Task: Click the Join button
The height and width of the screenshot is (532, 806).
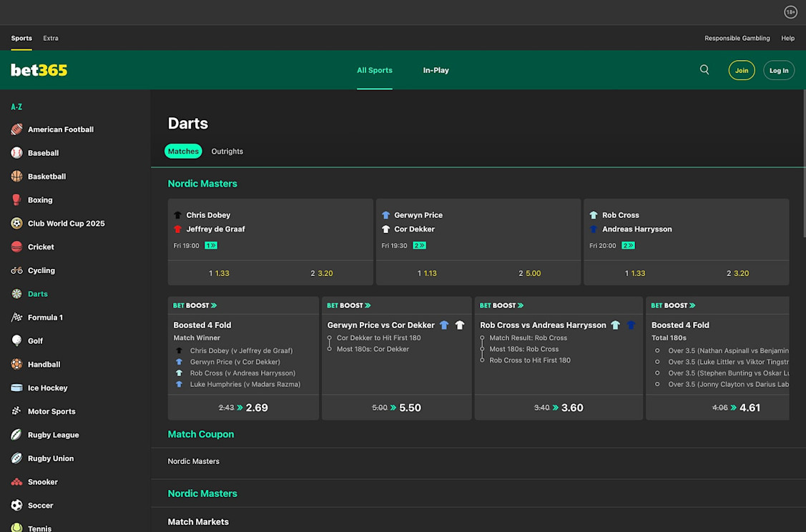Action: [741, 70]
